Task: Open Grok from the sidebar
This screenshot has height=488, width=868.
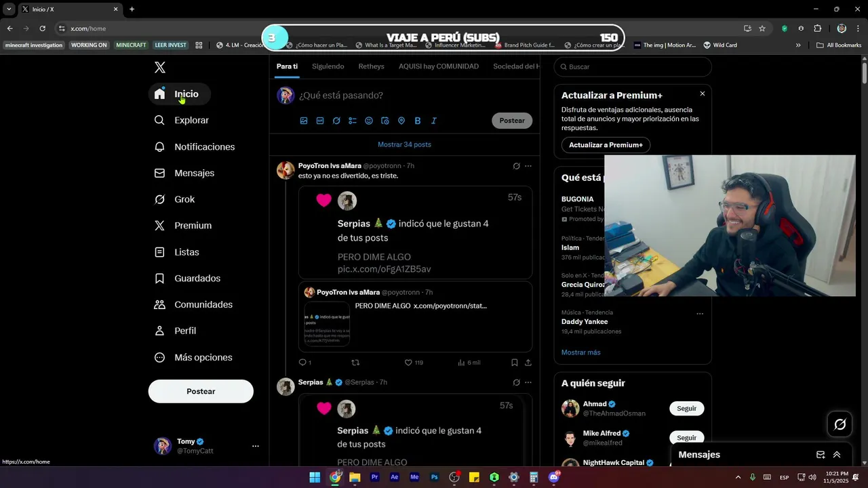Action: (174, 199)
